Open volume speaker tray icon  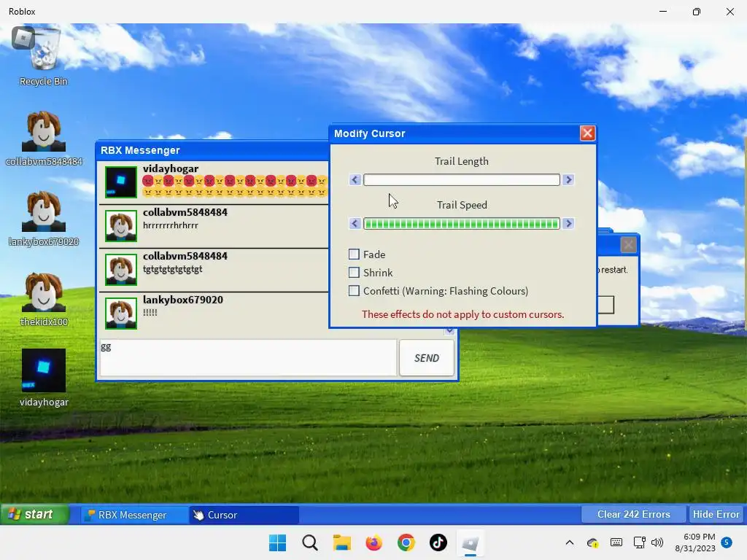657,542
